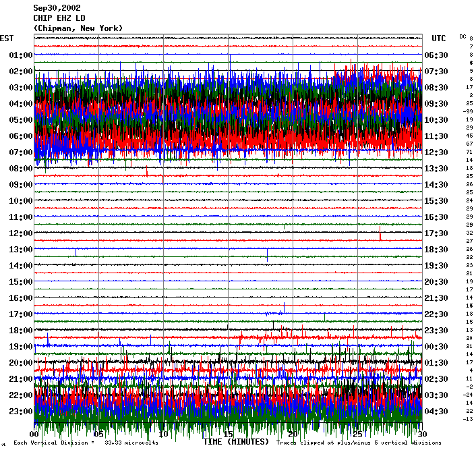Click the UTC time label "10:30"
This screenshot has width=476, height=452.
436,120
